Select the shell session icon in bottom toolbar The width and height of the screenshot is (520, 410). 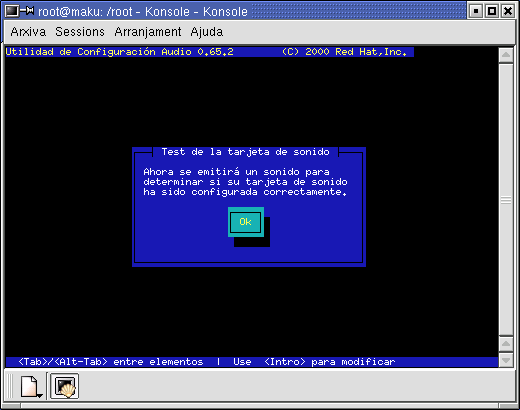65,386
